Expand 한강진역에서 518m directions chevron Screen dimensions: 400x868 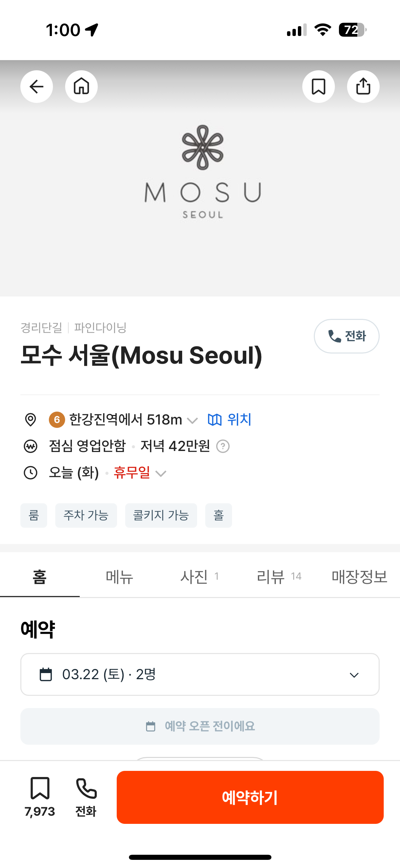tap(192, 421)
